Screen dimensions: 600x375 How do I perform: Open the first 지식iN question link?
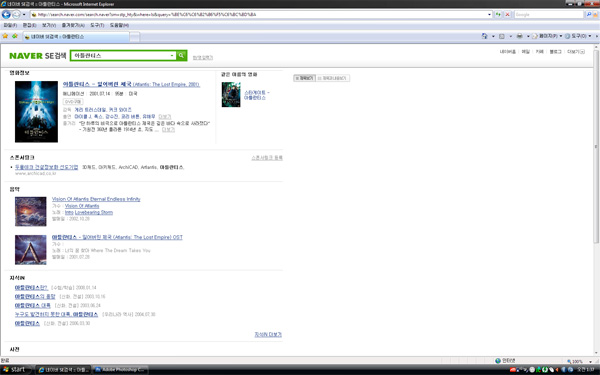point(31,287)
